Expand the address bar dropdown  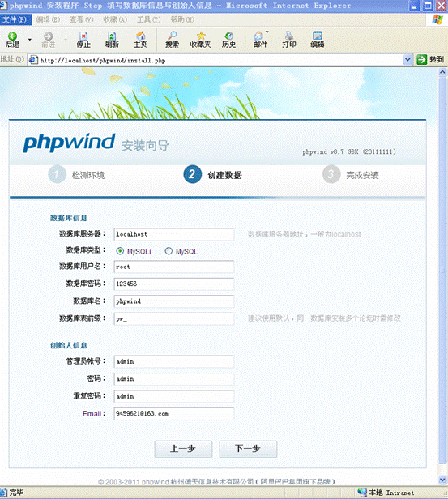point(407,59)
